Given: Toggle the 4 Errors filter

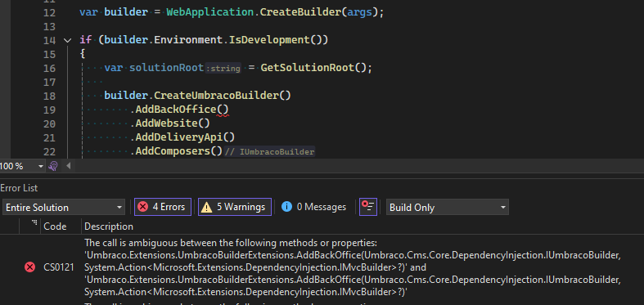Looking at the screenshot, I should click(163, 207).
